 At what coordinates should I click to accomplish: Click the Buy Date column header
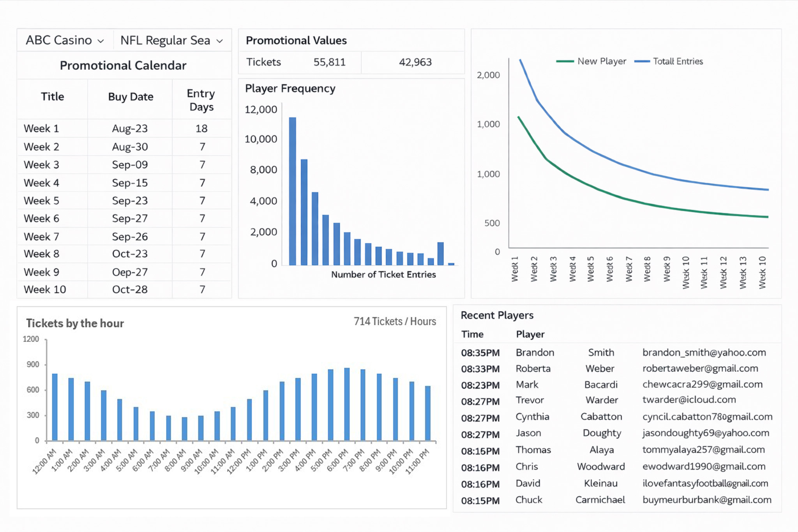(x=131, y=97)
